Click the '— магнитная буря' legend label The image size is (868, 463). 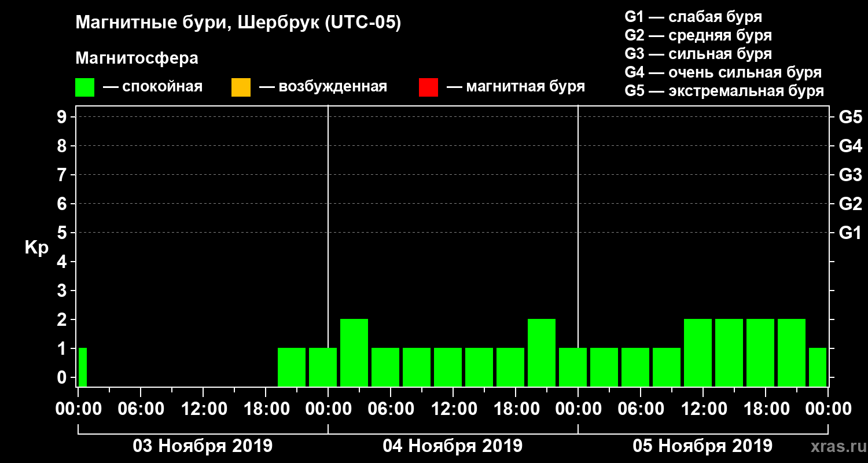tap(516, 87)
